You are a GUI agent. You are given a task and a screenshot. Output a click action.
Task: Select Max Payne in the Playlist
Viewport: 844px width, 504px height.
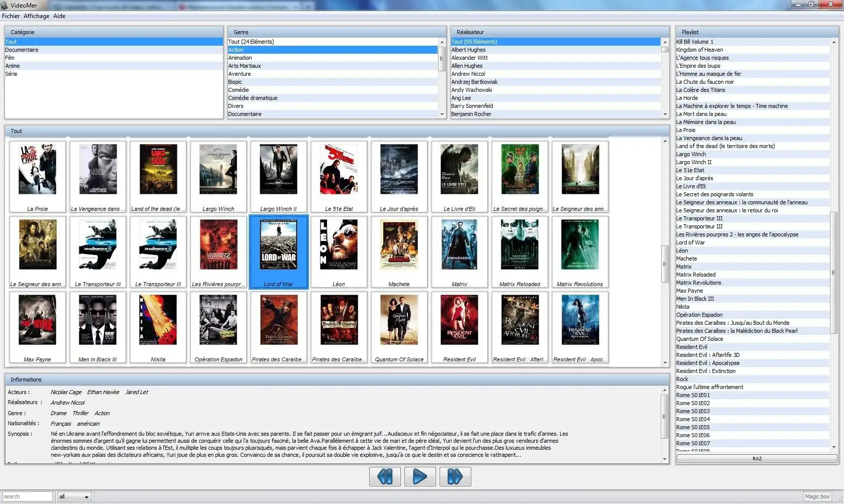click(x=689, y=291)
